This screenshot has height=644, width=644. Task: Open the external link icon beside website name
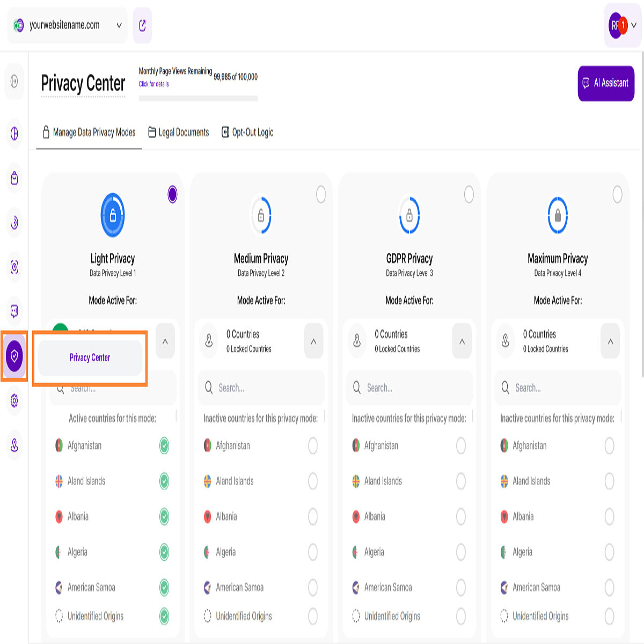pyautogui.click(x=142, y=25)
